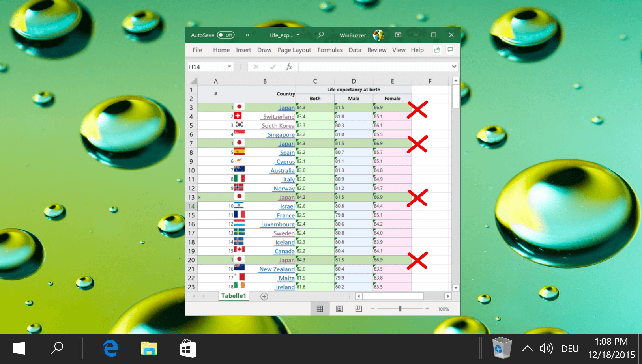Viewport: 642px width, 364px height.
Task: Open the France country hyperlink
Action: (x=285, y=215)
